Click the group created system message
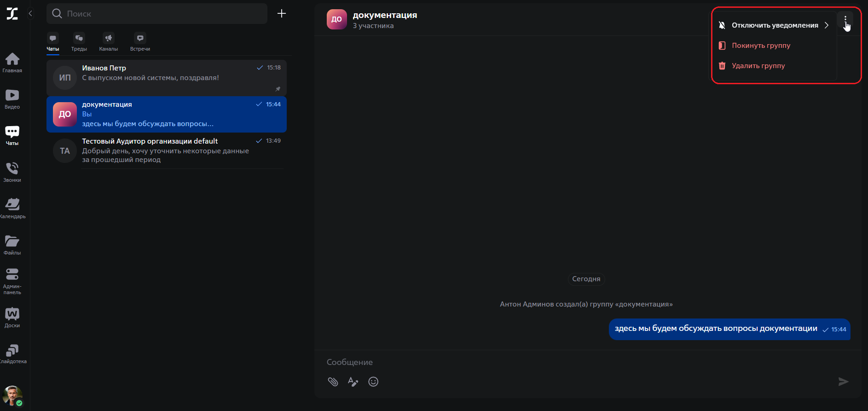Viewport: 868px width, 411px height. (x=586, y=304)
